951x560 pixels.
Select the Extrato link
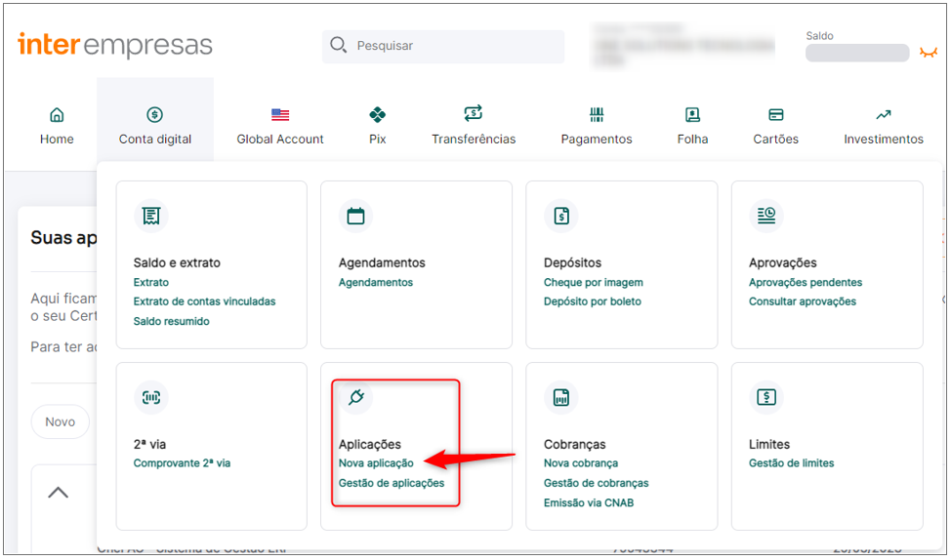(x=151, y=282)
